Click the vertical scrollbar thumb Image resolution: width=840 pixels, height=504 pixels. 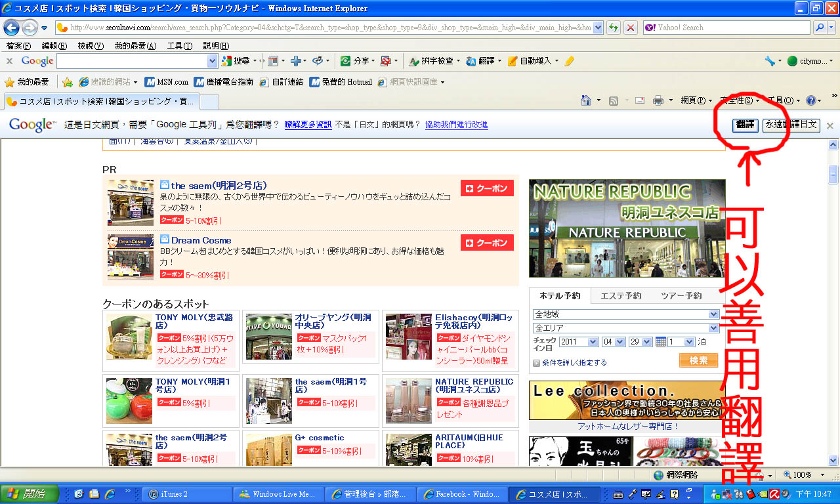click(x=833, y=175)
